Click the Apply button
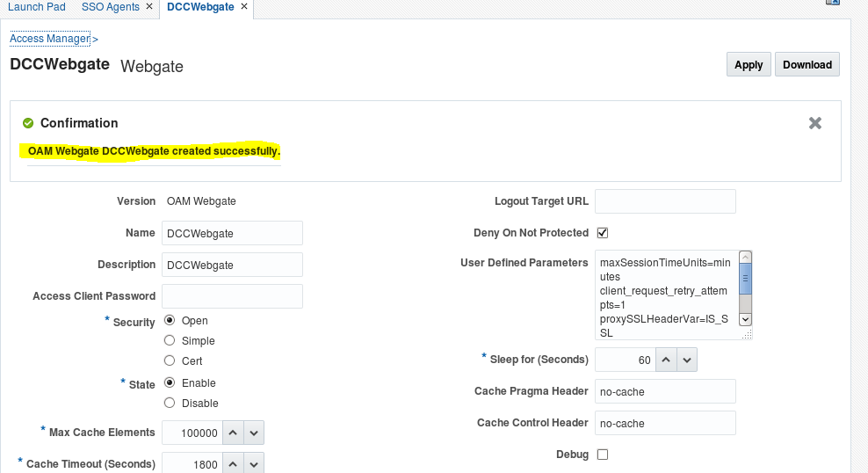Image resolution: width=868 pixels, height=473 pixels. pyautogui.click(x=749, y=64)
